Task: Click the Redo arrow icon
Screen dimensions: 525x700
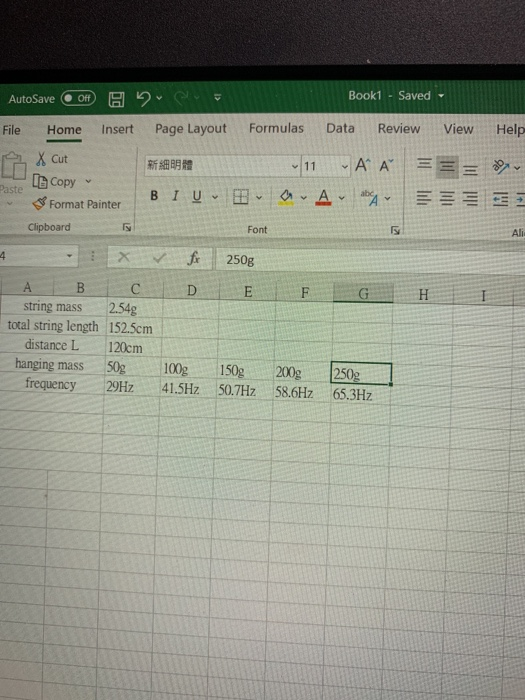Action: click(181, 97)
